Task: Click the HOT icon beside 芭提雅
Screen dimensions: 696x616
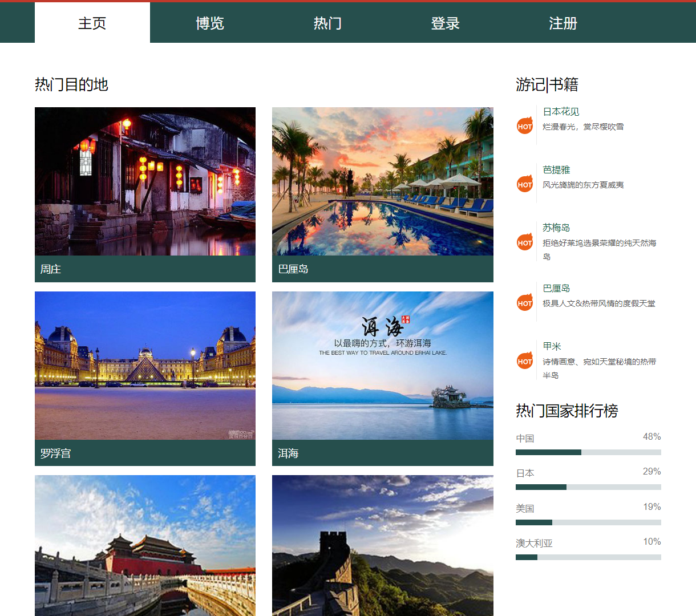Action: tap(524, 184)
